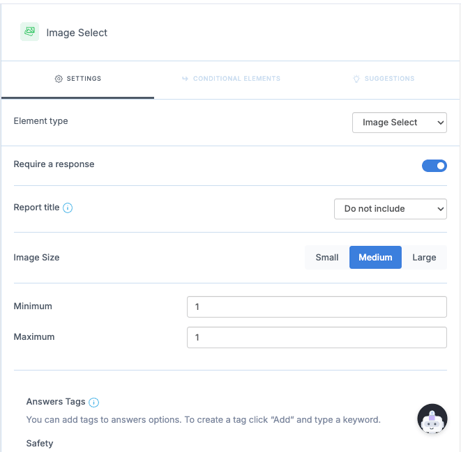Choose Medium image size
This screenshot has height=452, width=461.
(375, 257)
